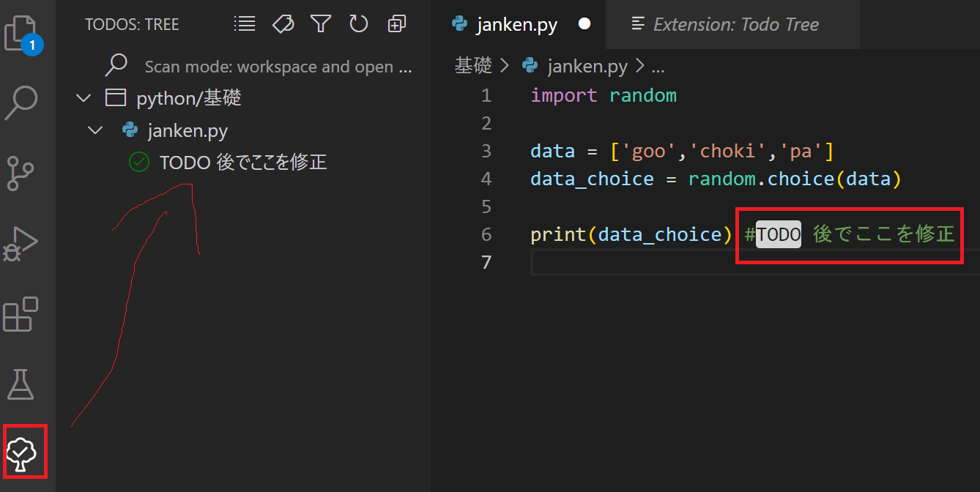Click the unsaved changes dot on janken.py tab
The height and width of the screenshot is (492, 980).
tap(584, 23)
